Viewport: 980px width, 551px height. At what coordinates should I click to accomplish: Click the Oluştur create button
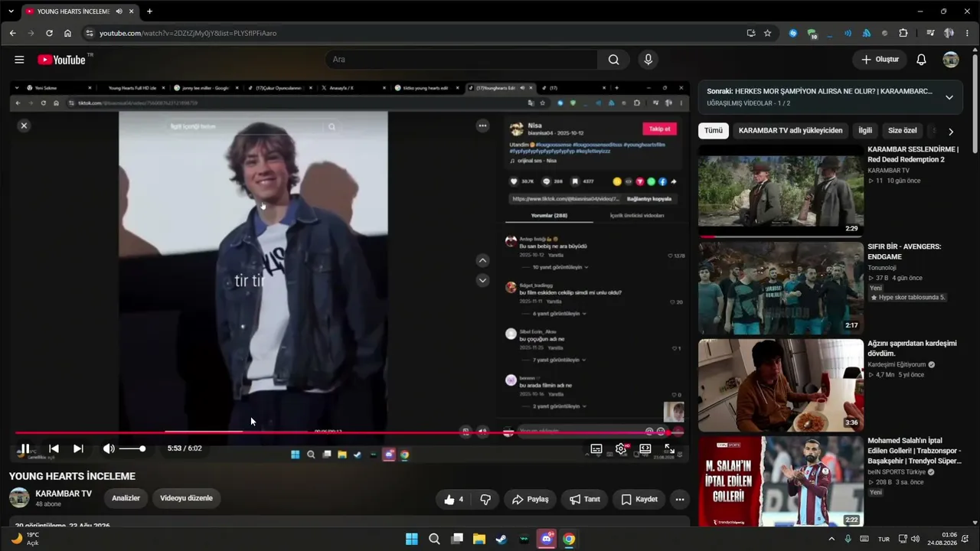pos(880,60)
